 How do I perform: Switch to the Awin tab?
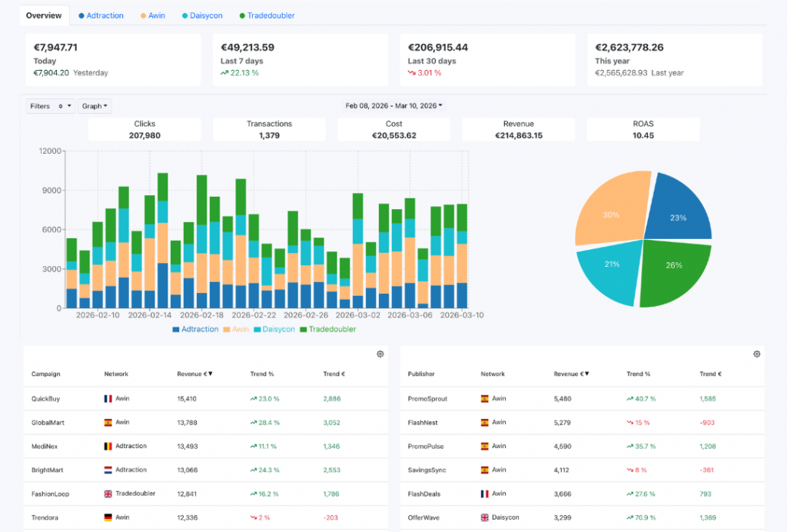click(x=151, y=15)
